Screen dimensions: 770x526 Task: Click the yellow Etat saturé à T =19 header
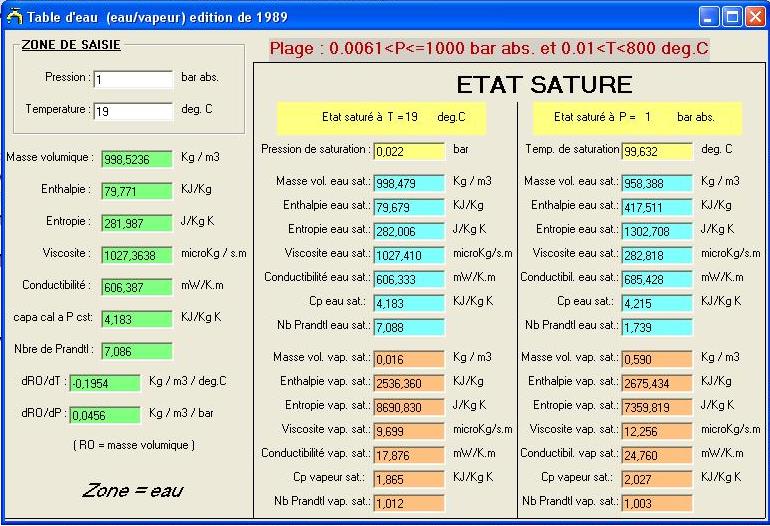pos(382,118)
